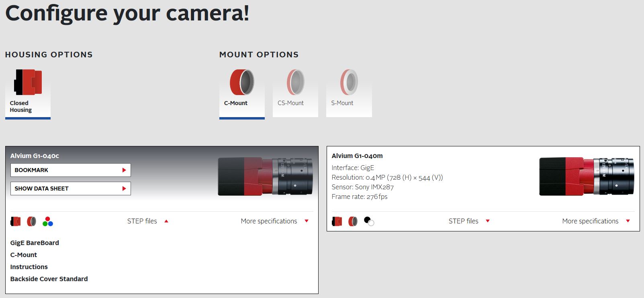The height and width of the screenshot is (298, 644).
Task: Click housing icon in the G1-040c card
Action: tap(15, 221)
